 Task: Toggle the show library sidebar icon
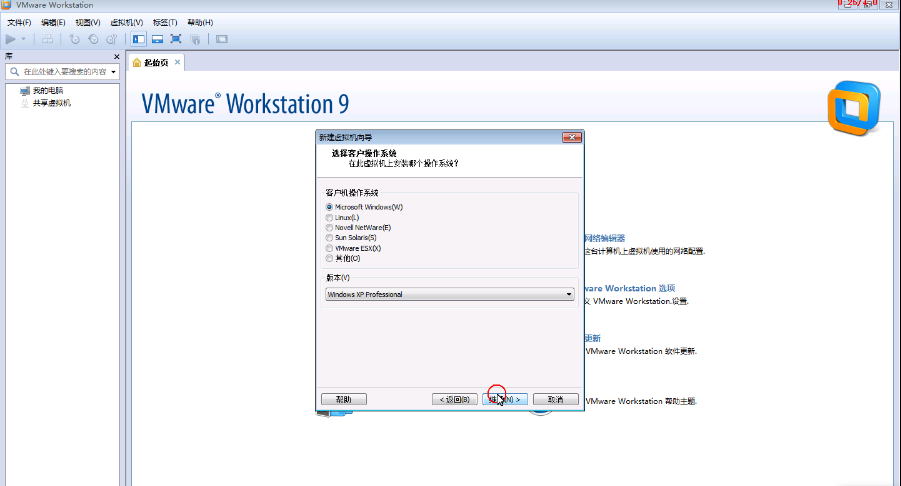click(x=138, y=39)
